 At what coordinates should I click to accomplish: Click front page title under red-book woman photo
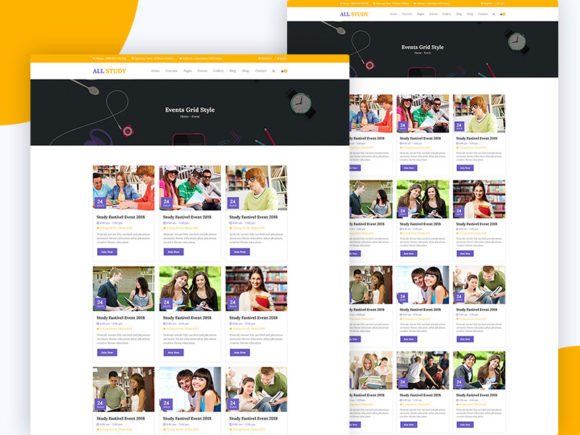(253, 318)
